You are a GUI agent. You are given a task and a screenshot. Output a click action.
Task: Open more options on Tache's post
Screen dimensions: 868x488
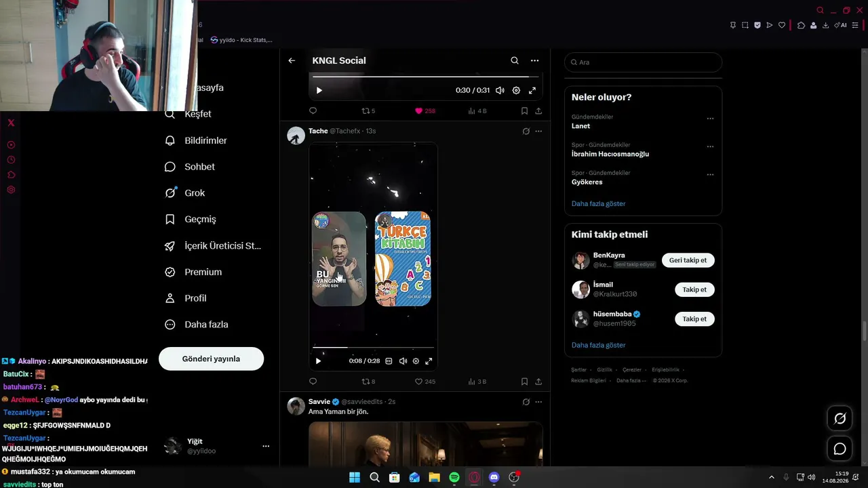pyautogui.click(x=538, y=131)
